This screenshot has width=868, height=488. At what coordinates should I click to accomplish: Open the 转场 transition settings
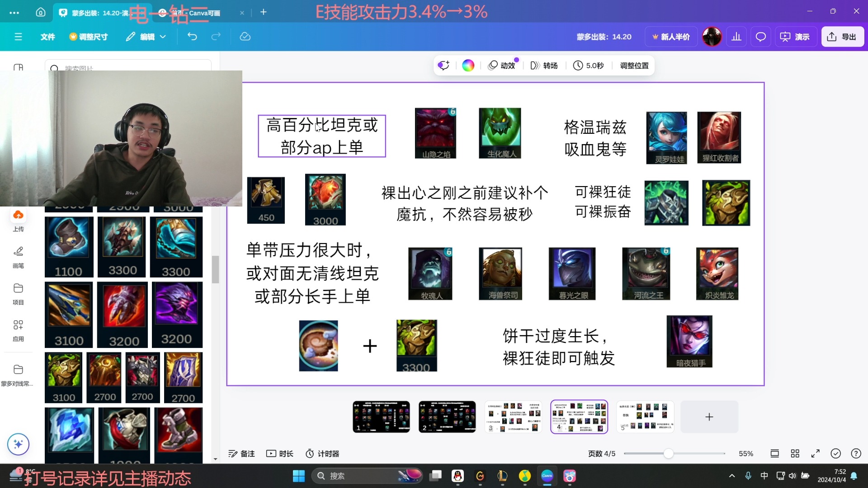tap(544, 66)
